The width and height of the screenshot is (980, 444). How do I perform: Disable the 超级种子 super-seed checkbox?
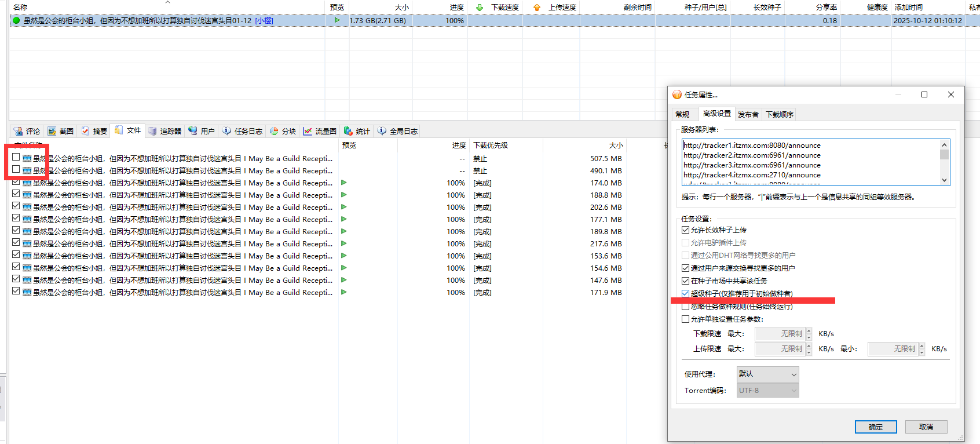pos(686,294)
